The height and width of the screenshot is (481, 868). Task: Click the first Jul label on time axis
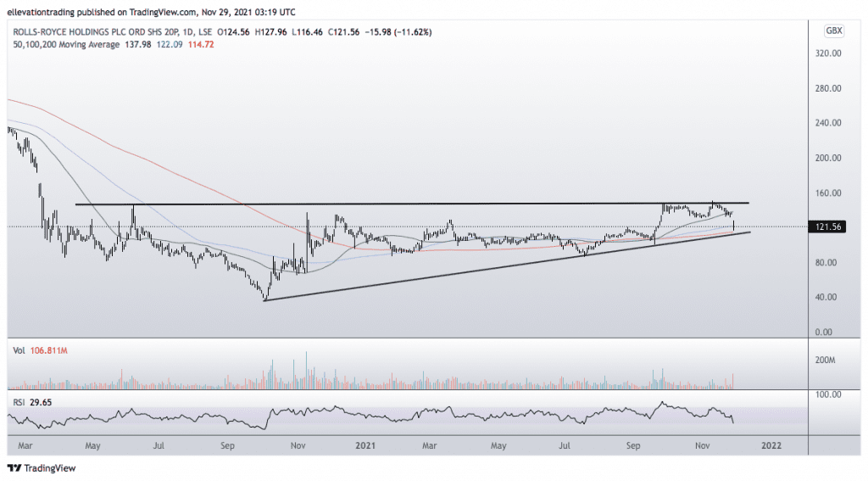pos(159,445)
